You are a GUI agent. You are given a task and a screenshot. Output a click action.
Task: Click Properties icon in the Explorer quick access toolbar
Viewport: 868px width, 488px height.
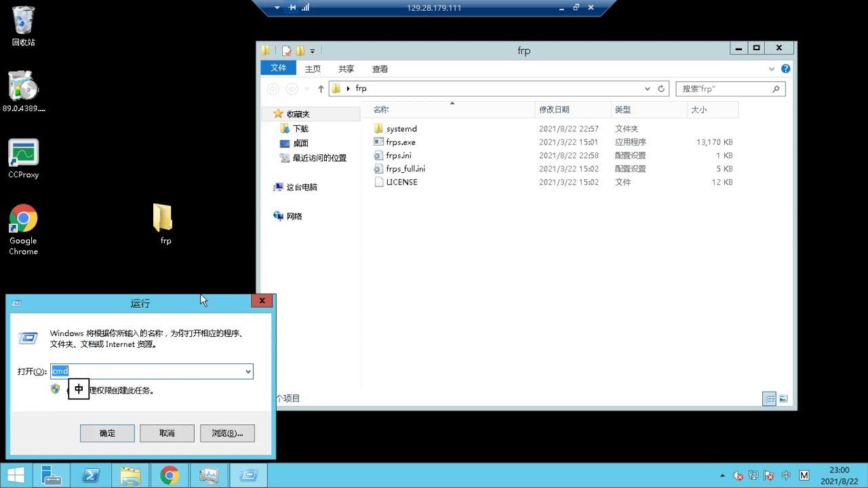[x=287, y=51]
